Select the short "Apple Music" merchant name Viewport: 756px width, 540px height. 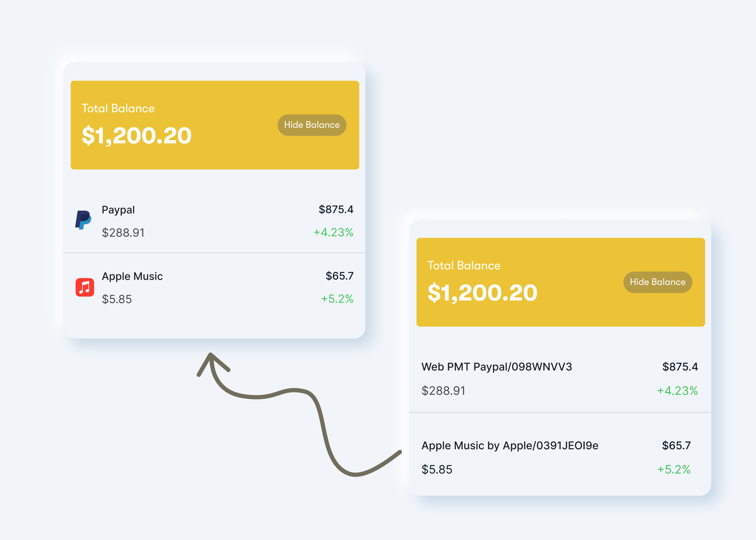(x=132, y=276)
